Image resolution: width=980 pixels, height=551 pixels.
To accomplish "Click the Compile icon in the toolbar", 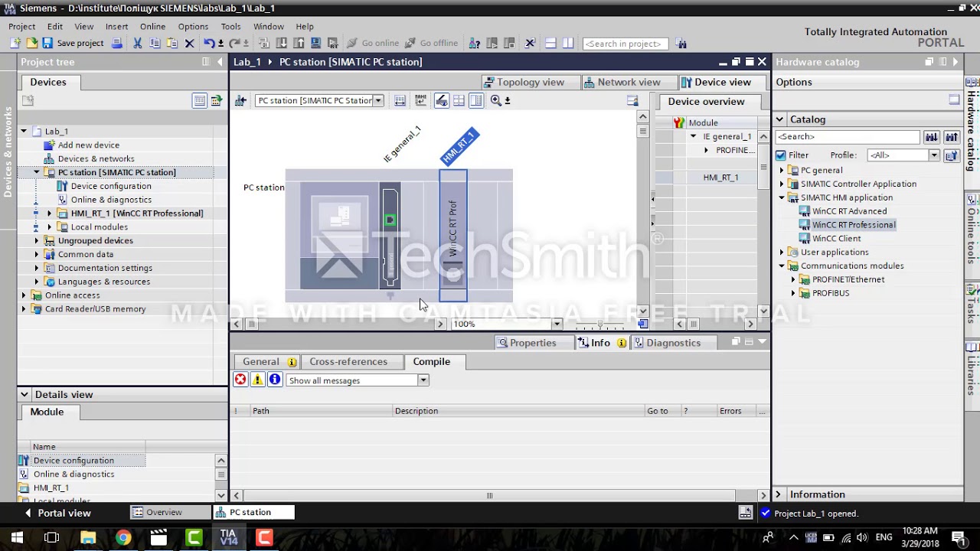I will coord(264,44).
